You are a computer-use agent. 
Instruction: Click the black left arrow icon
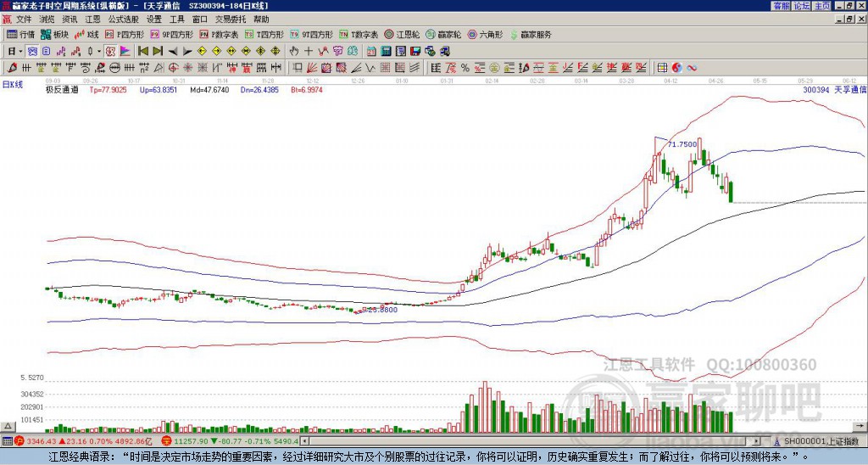pos(173,51)
